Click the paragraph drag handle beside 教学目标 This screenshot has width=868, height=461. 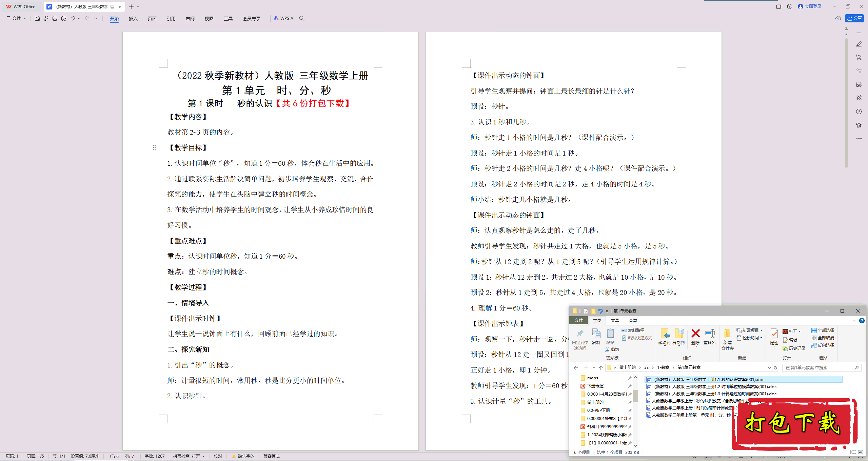click(154, 147)
